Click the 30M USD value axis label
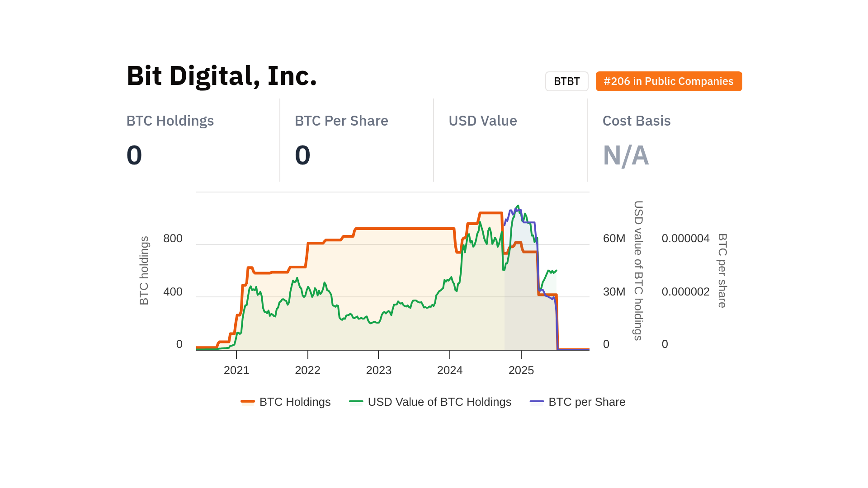This screenshot has height=488, width=868. tap(614, 292)
